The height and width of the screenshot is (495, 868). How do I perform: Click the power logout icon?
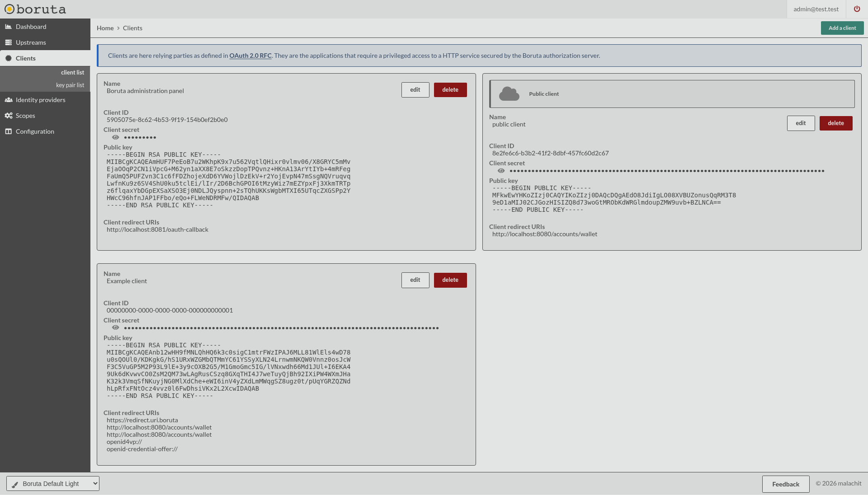coord(857,9)
